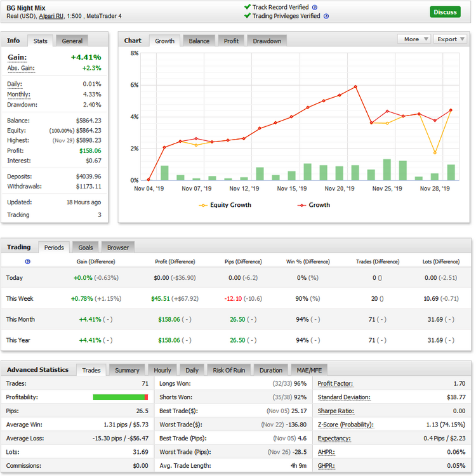
Task: Select the Today row label
Action: pos(14,278)
